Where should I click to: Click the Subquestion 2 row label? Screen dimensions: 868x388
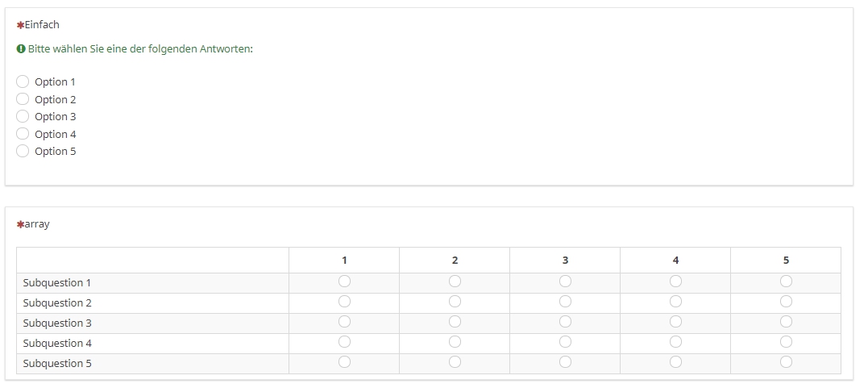tap(57, 303)
